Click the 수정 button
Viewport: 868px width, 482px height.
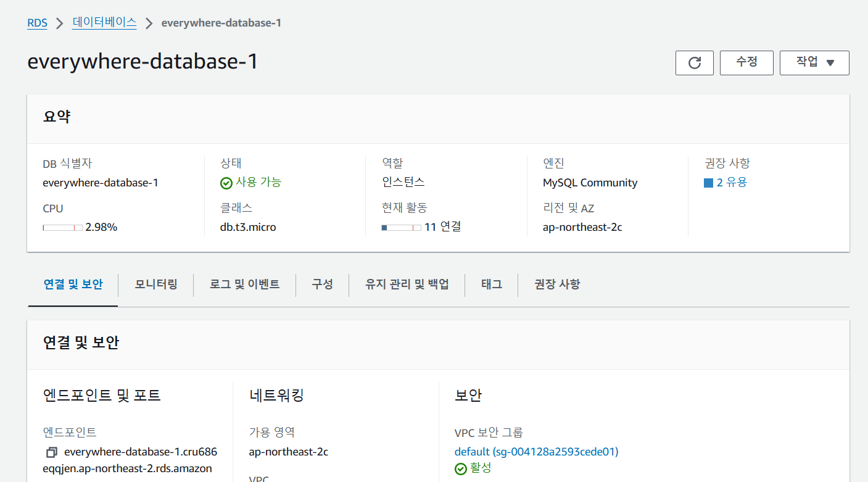(746, 63)
